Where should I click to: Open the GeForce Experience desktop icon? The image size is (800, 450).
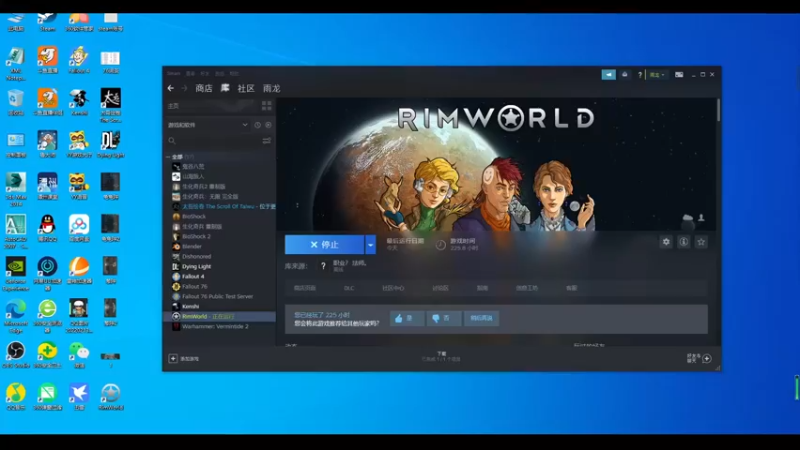click(16, 273)
